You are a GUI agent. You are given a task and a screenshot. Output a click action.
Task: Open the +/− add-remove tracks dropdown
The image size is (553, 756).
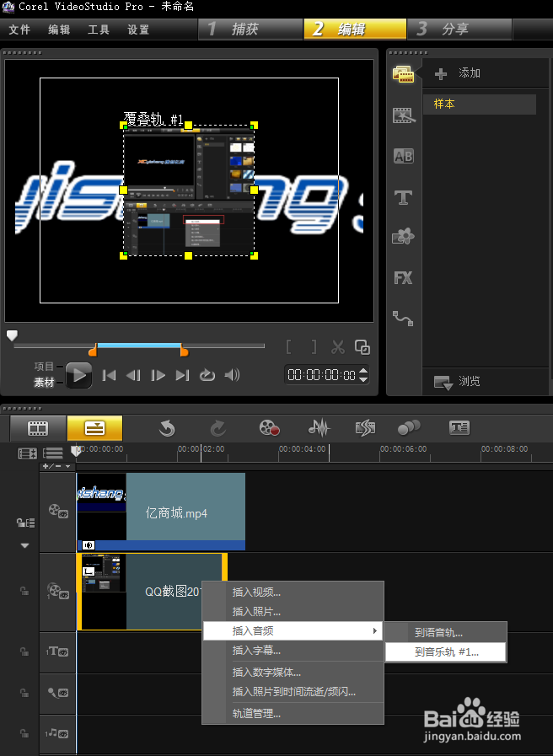[x=57, y=466]
